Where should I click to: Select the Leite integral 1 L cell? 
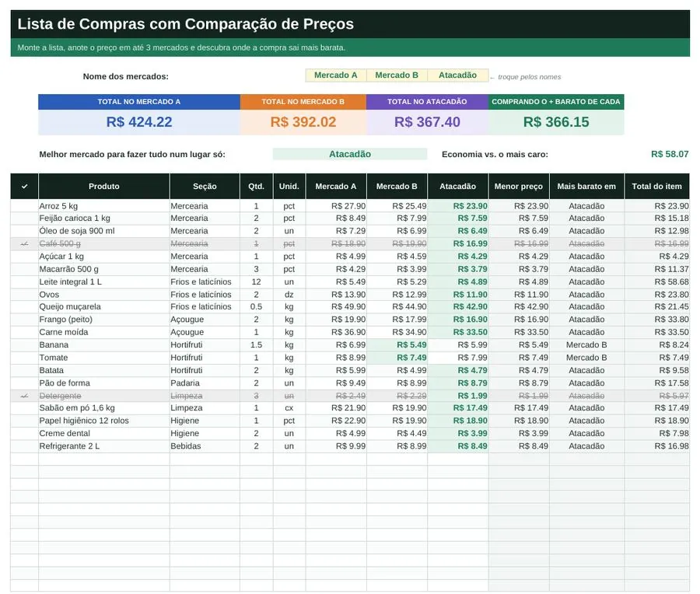[104, 282]
